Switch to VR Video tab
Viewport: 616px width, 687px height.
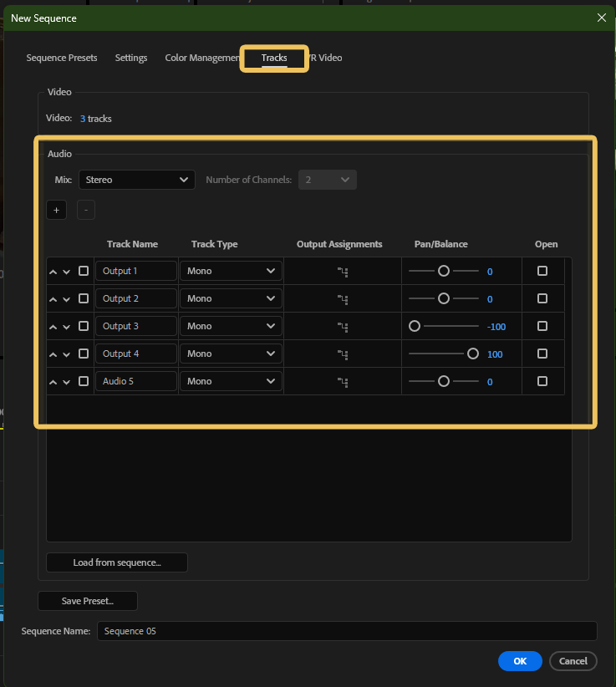(x=325, y=58)
